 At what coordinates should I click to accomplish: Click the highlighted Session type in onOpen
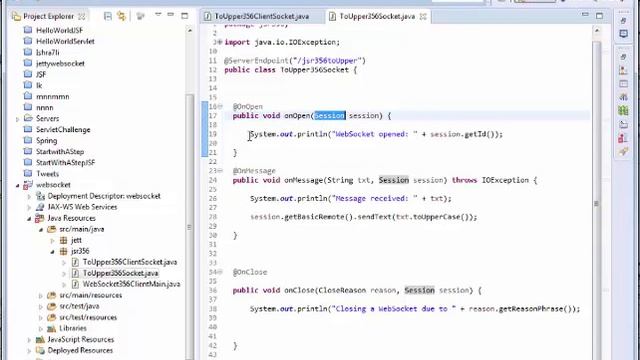point(330,116)
